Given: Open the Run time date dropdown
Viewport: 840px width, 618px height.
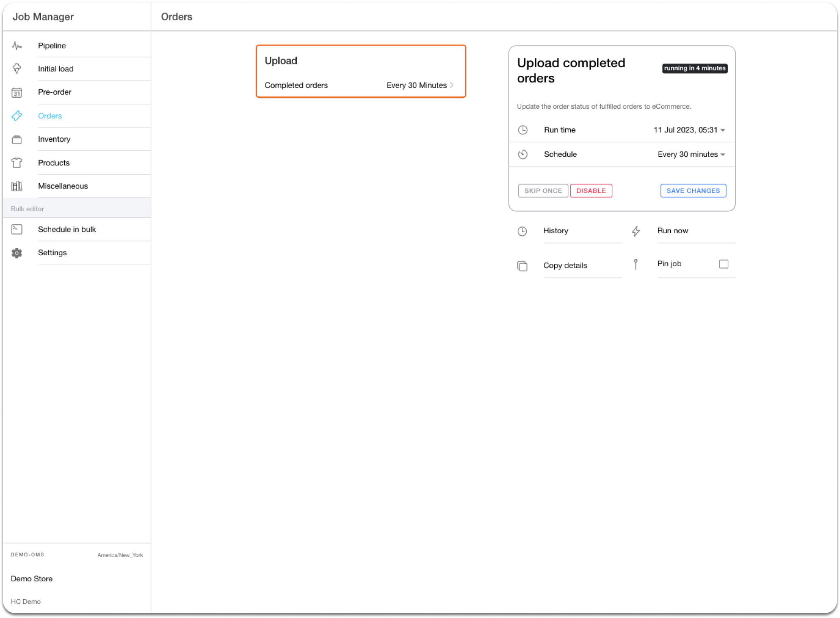Looking at the screenshot, I should pos(689,130).
